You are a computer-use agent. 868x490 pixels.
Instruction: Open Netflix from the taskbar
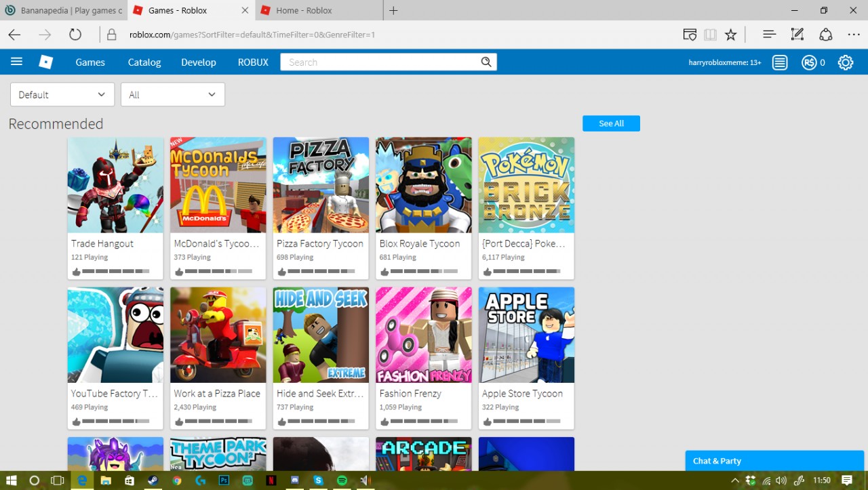[x=271, y=481]
